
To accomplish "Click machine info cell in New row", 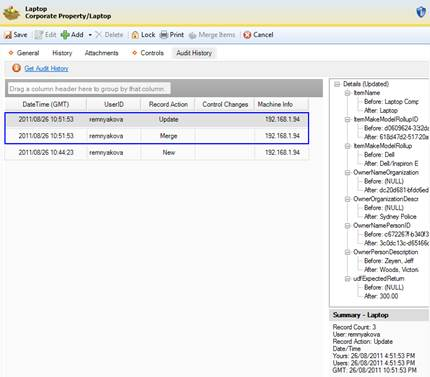I will [282, 153].
